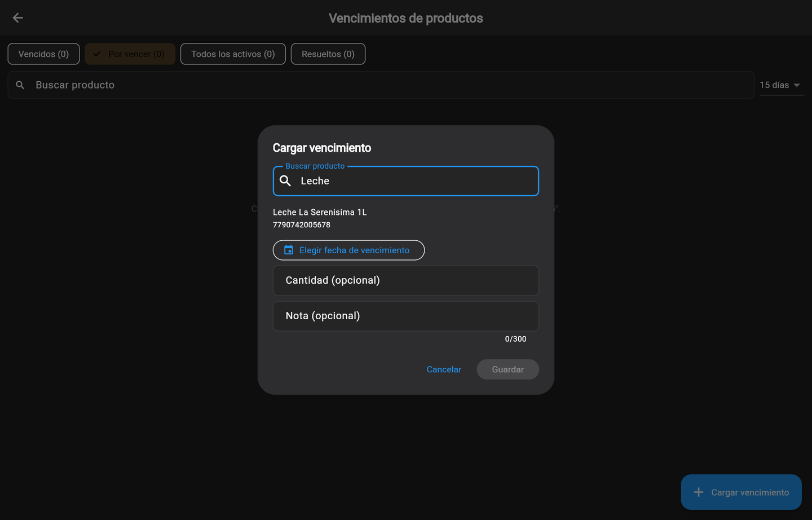The image size is (812, 520).
Task: Select product Leche La Serenisima 1L
Action: click(320, 212)
